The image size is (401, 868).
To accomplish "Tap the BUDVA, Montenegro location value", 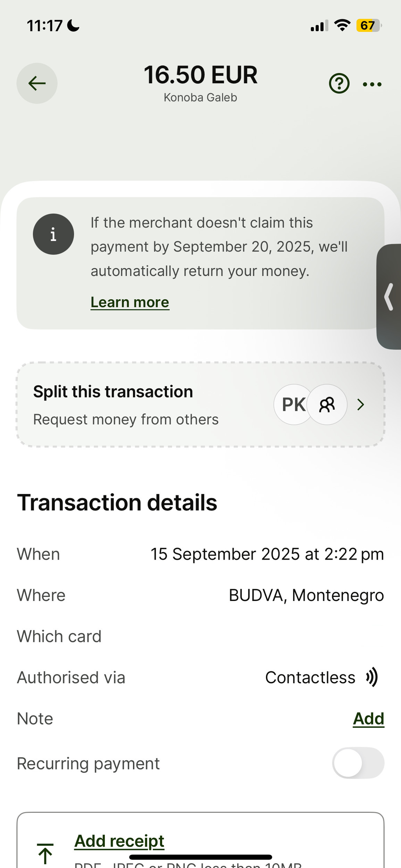I will [306, 595].
